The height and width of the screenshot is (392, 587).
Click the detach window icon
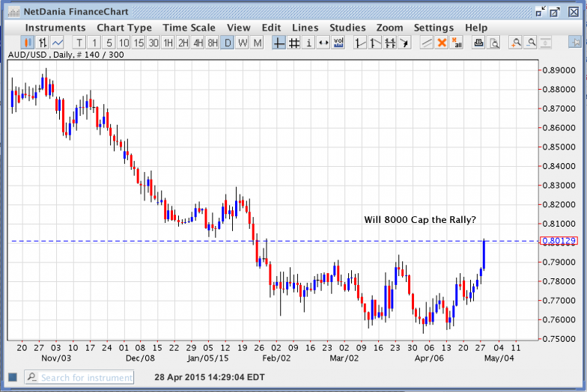pyautogui.click(x=555, y=12)
